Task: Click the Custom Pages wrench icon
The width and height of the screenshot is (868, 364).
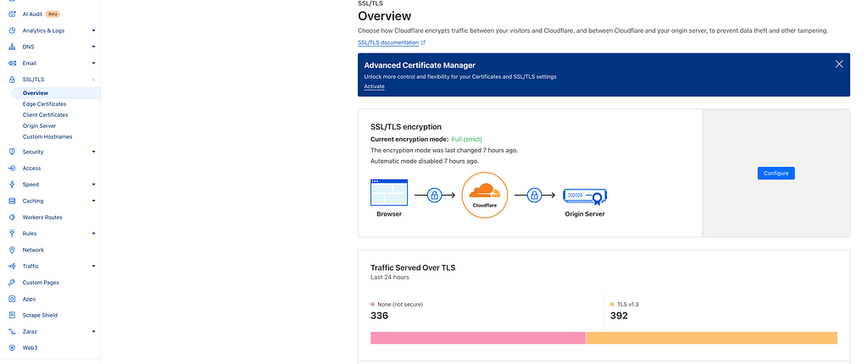Action: pyautogui.click(x=12, y=283)
